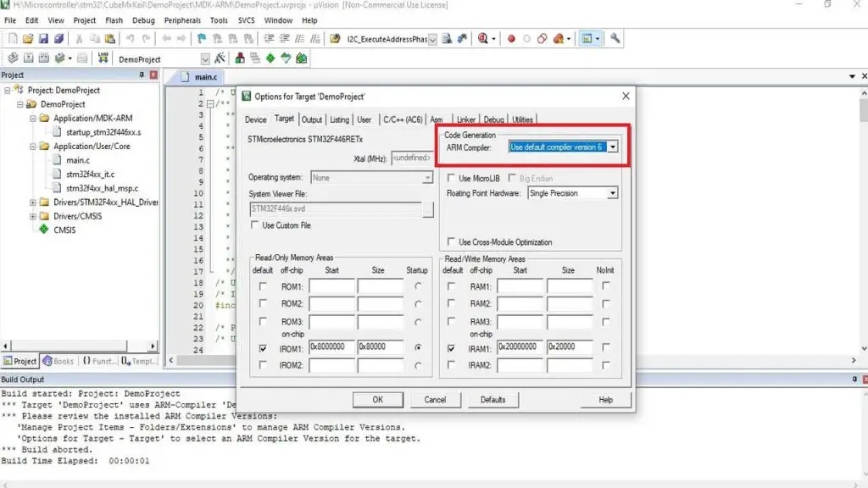868x488 pixels.
Task: Open Pack Installer icon
Action: tap(301, 58)
